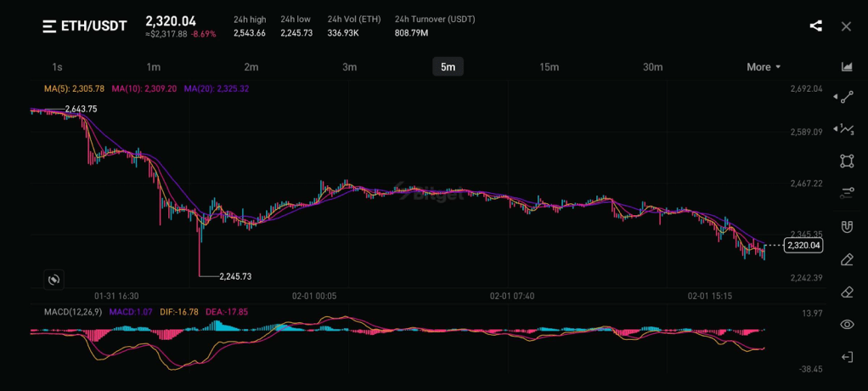Select the trend line drawing tool
The height and width of the screenshot is (391, 868).
tap(847, 97)
